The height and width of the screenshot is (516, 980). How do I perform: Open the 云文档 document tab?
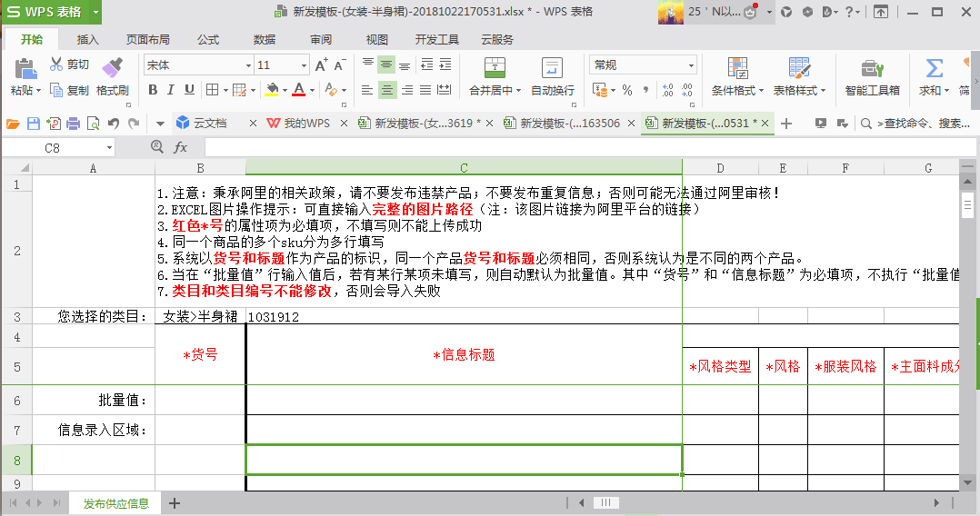[202, 124]
